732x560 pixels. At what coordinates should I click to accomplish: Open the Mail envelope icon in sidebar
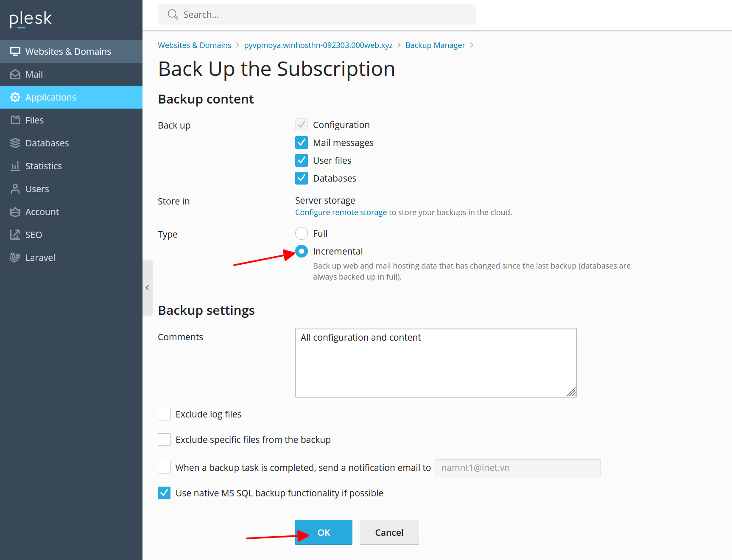click(15, 75)
